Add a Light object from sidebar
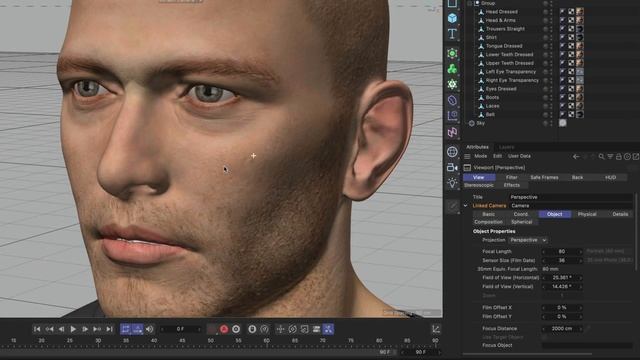640x360 pixels. (x=452, y=183)
